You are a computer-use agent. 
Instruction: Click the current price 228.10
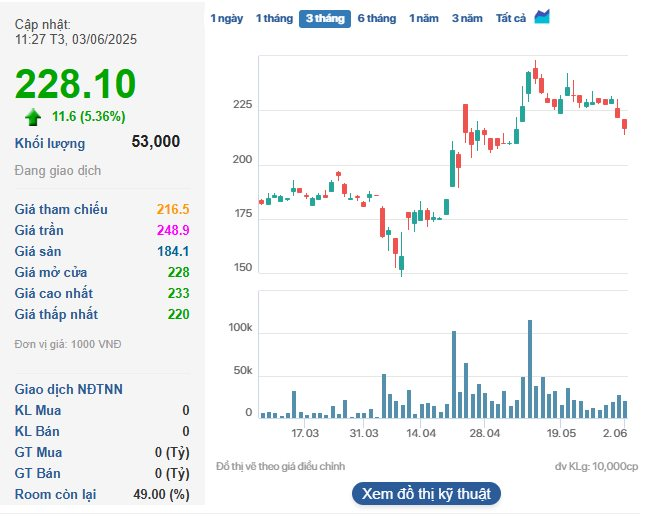(x=75, y=84)
